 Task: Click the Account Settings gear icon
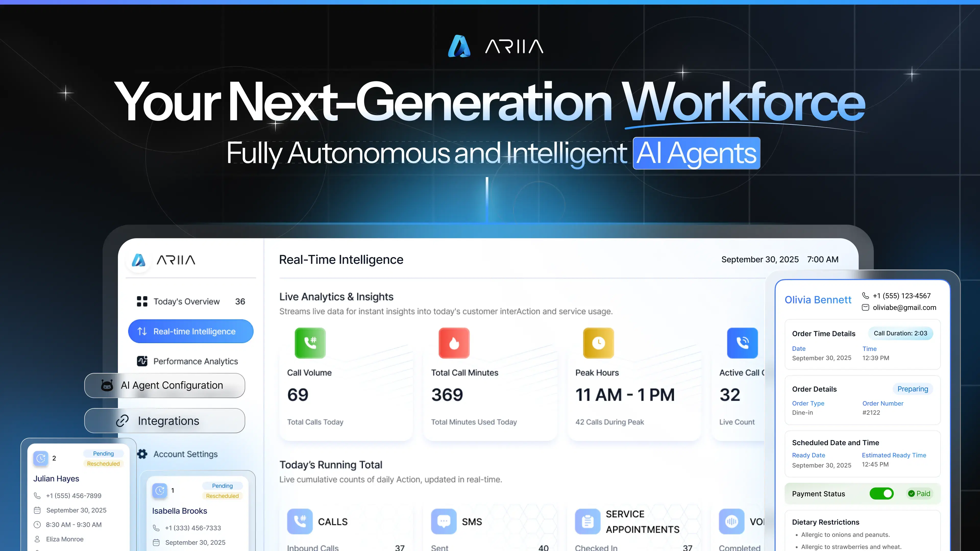pyautogui.click(x=142, y=454)
